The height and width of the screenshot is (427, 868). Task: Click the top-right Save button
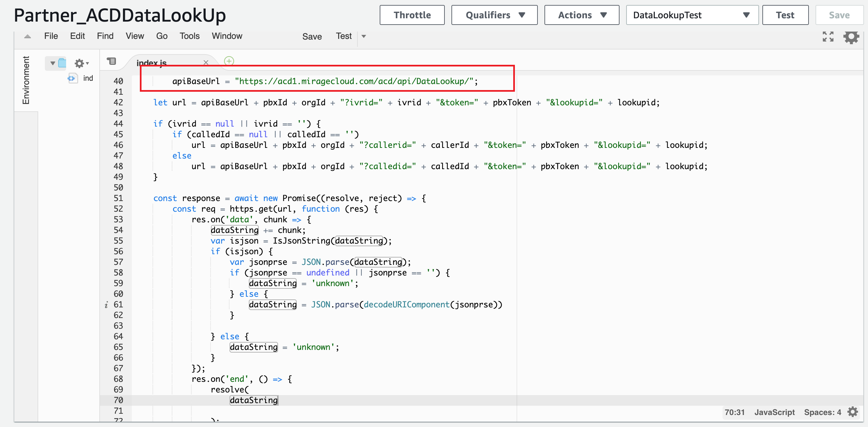pyautogui.click(x=839, y=15)
